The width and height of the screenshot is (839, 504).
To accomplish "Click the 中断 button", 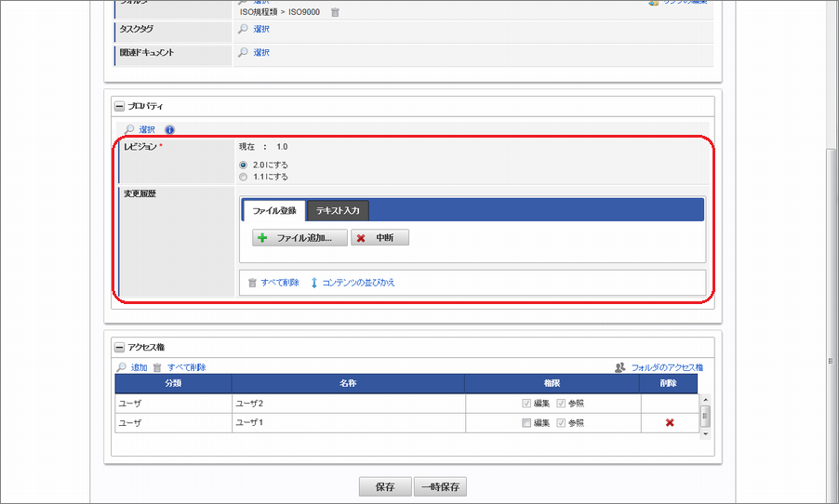I will [x=380, y=237].
